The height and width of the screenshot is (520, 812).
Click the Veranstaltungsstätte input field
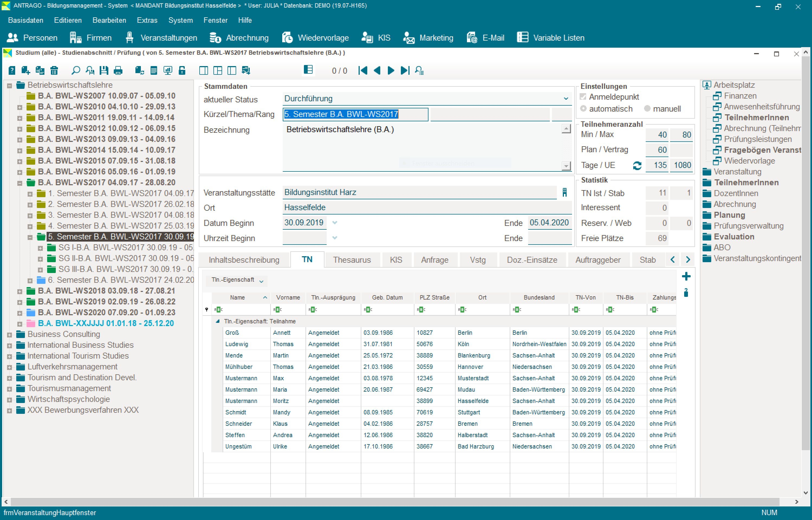click(x=419, y=193)
